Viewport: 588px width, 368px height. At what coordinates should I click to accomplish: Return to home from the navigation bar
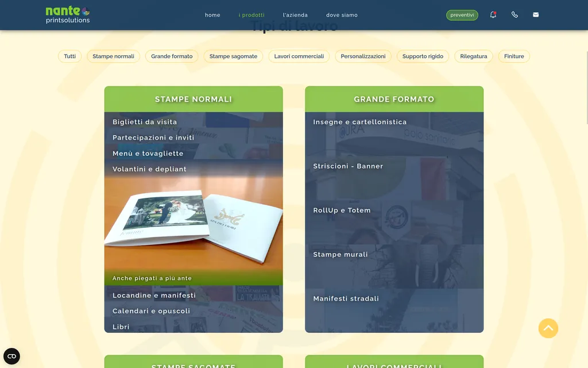pos(212,15)
